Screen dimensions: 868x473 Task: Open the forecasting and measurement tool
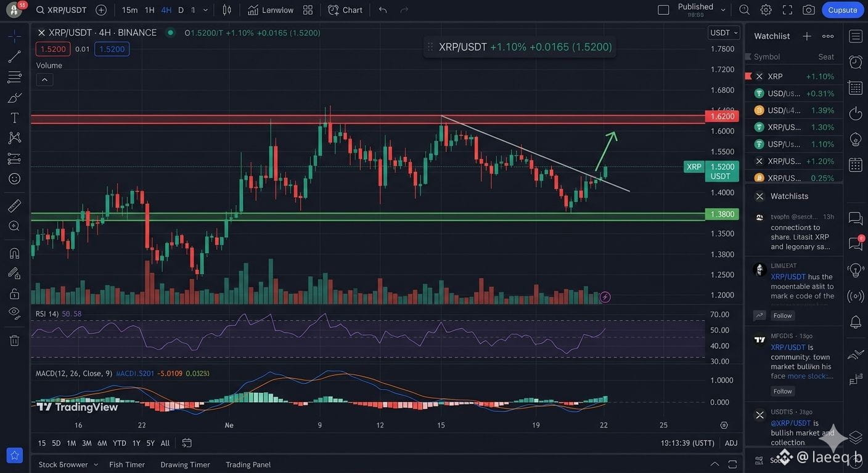(x=14, y=158)
